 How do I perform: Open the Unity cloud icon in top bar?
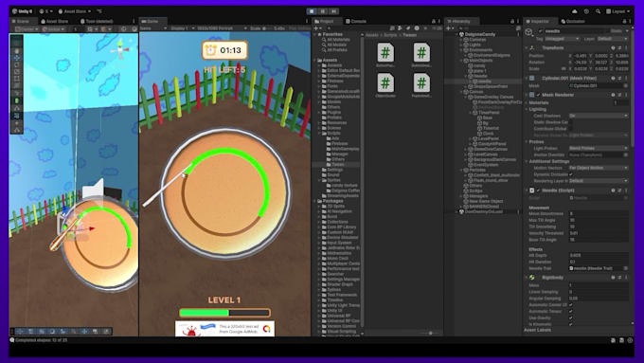[574, 11]
